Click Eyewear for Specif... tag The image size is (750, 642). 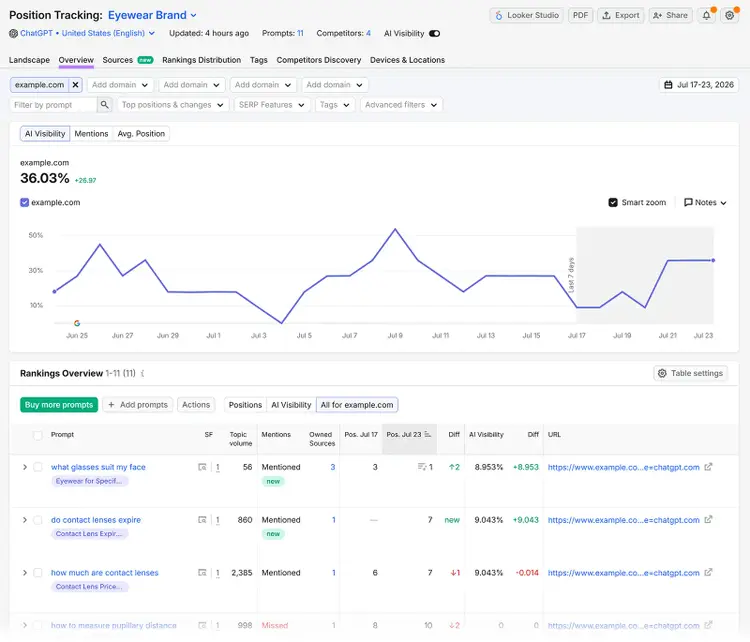pyautogui.click(x=88, y=481)
